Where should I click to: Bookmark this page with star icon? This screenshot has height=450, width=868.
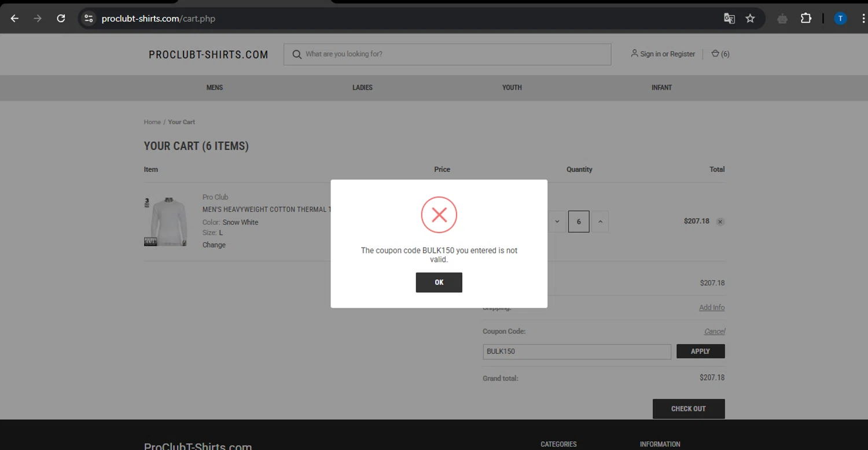coord(751,19)
